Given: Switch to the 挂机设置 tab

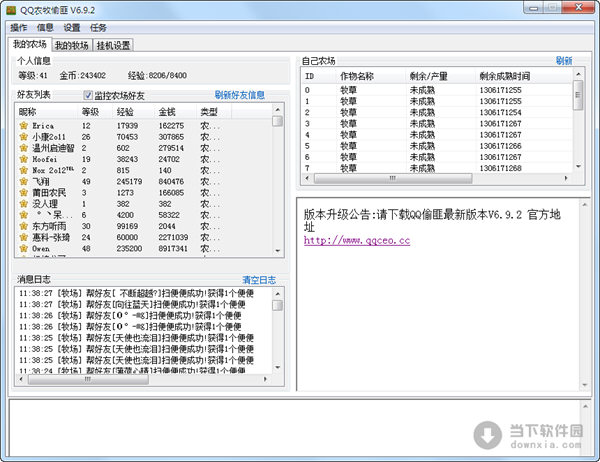Looking at the screenshot, I should tap(113, 46).
